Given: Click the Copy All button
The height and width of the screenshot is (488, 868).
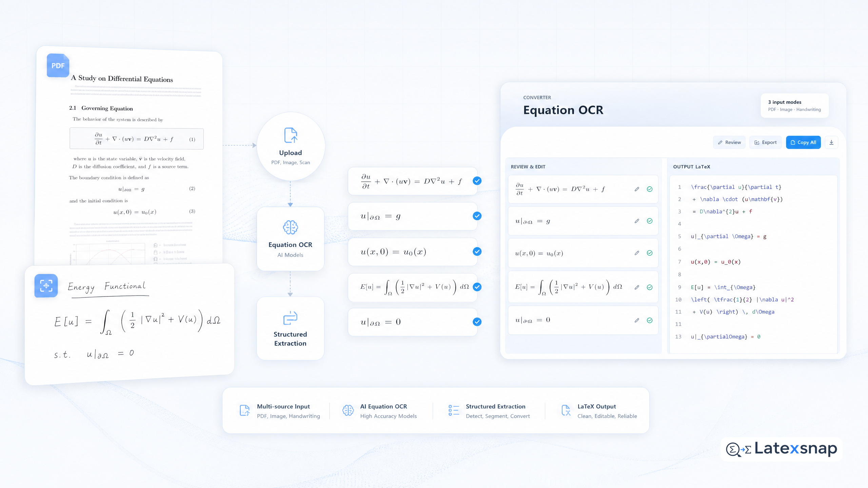Looking at the screenshot, I should click(x=803, y=142).
